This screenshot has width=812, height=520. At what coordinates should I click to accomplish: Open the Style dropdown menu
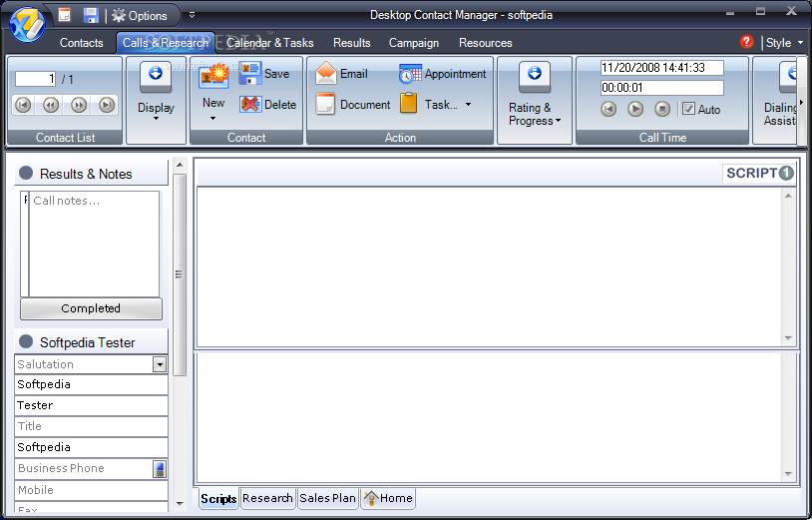click(784, 43)
